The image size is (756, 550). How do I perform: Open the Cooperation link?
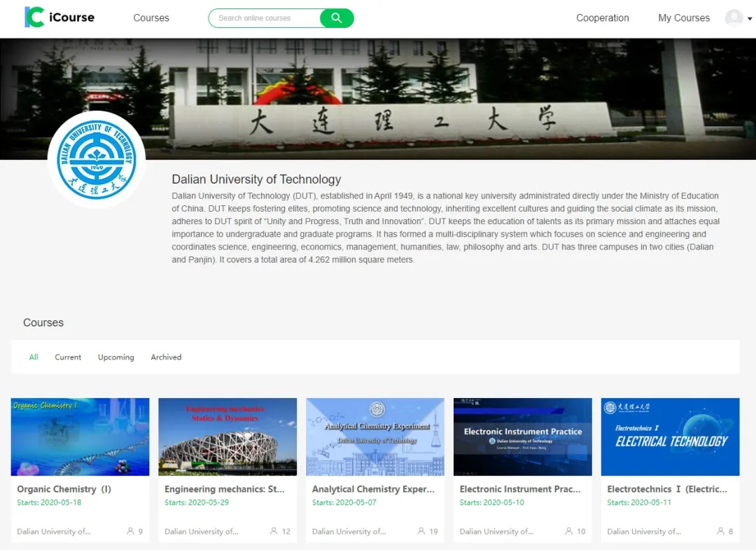602,18
